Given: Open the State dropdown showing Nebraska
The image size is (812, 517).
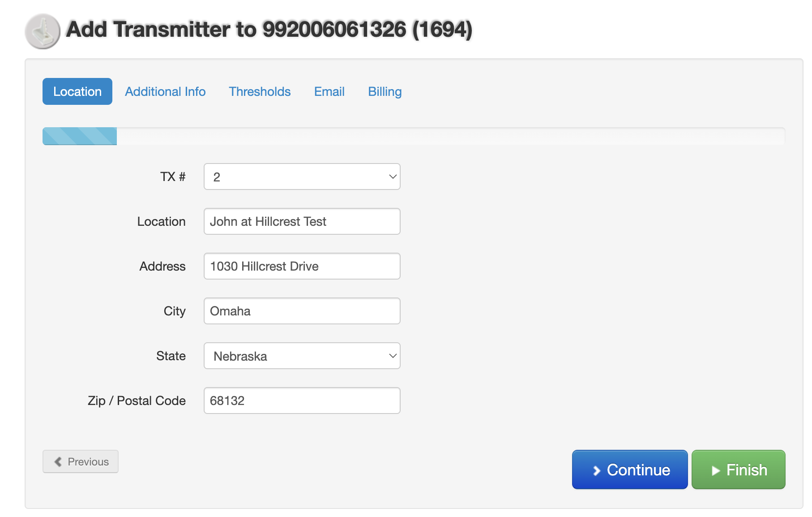Looking at the screenshot, I should 302,356.
